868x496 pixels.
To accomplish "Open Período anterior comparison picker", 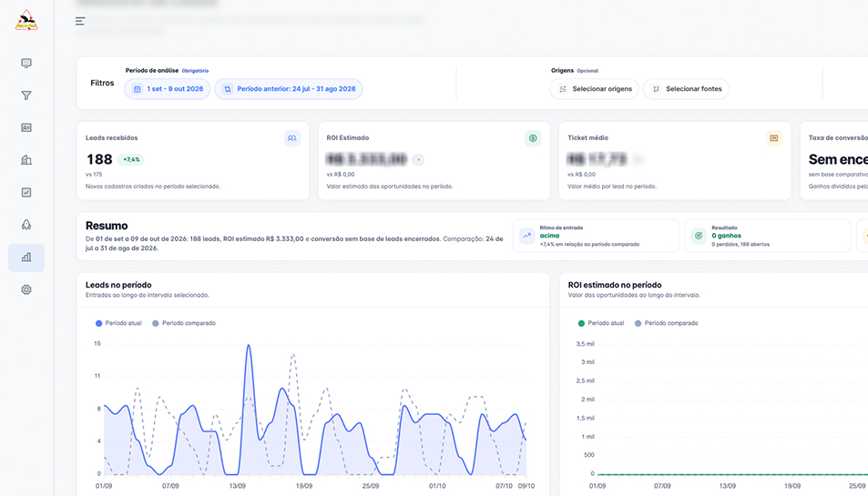I will [x=289, y=89].
